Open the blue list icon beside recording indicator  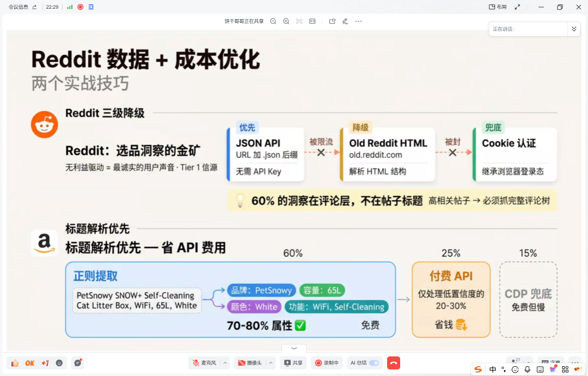point(91,7)
